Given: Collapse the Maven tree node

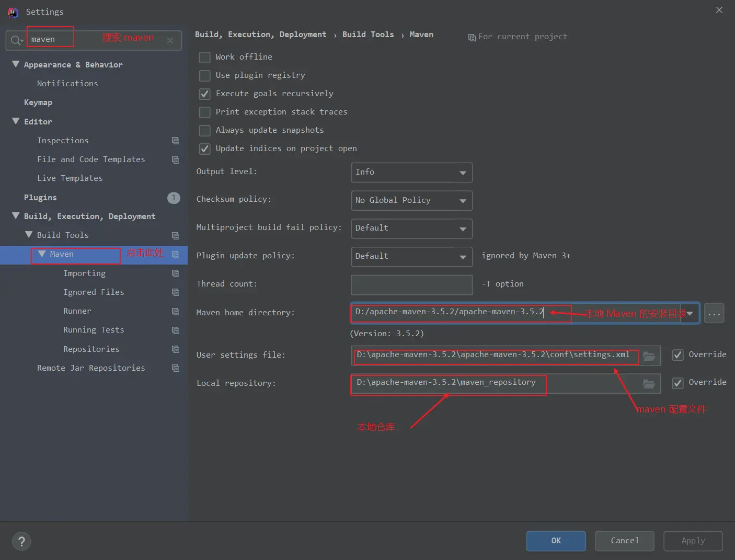Looking at the screenshot, I should click(42, 254).
